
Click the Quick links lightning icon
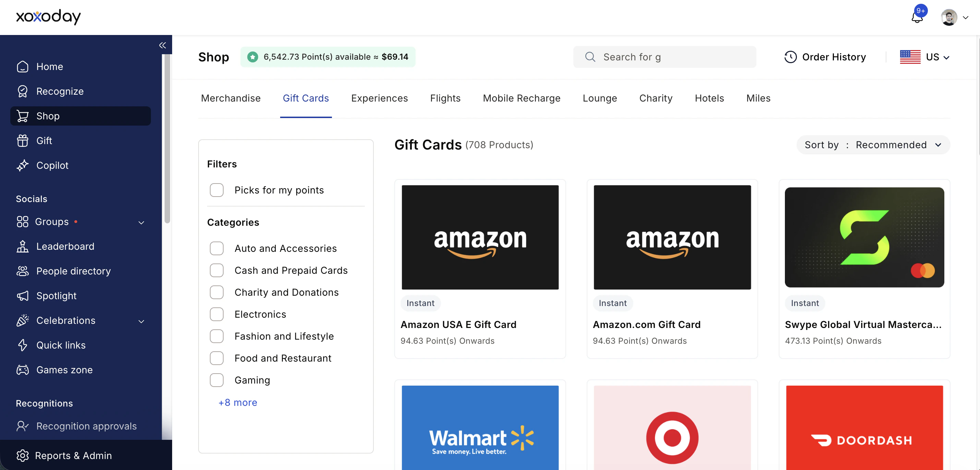tap(22, 345)
